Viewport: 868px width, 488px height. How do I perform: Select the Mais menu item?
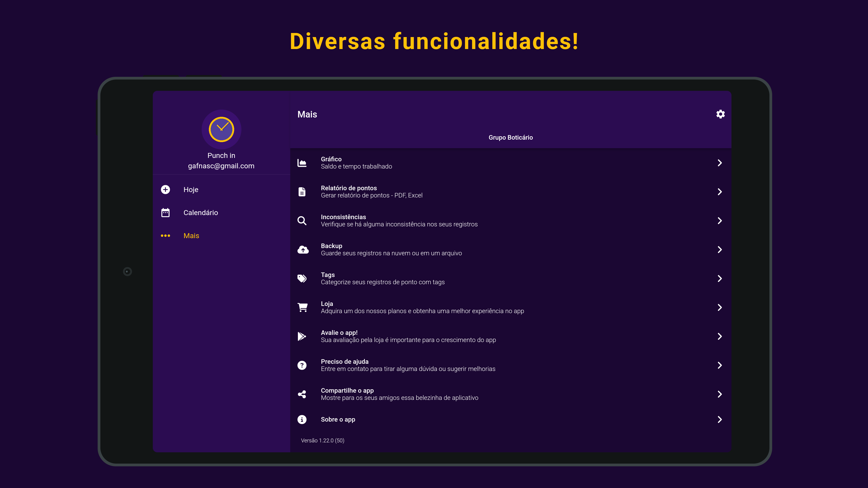[x=221, y=236]
